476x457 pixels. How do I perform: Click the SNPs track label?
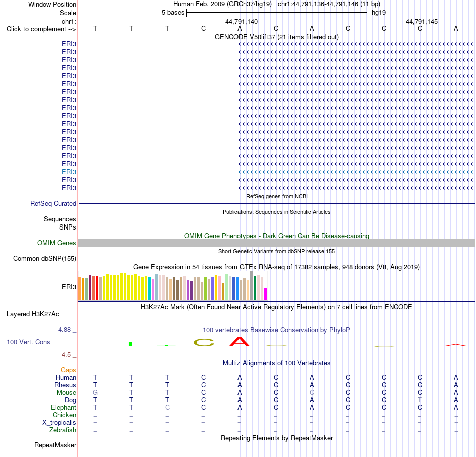[68, 227]
